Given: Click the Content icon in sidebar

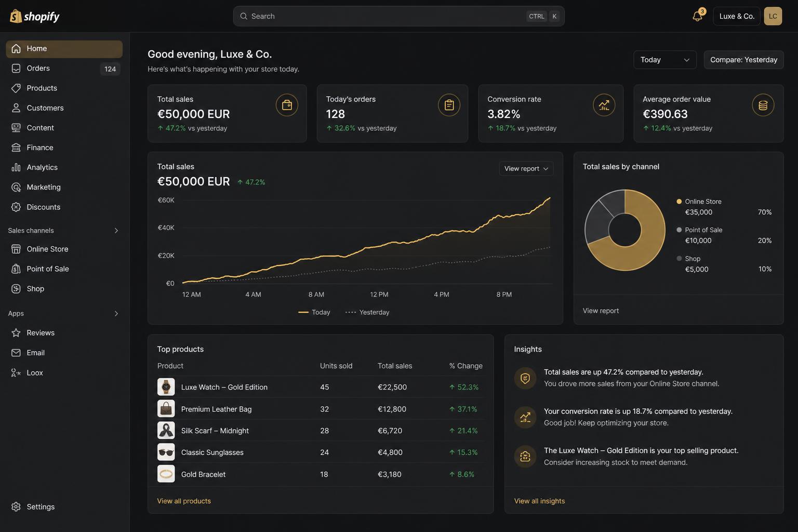Looking at the screenshot, I should coord(16,128).
